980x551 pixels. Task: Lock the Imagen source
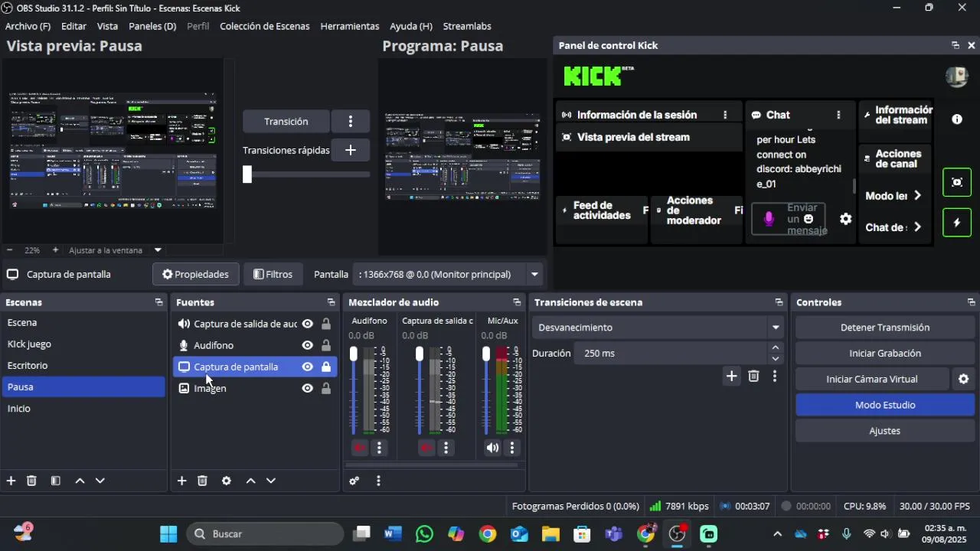tap(326, 388)
